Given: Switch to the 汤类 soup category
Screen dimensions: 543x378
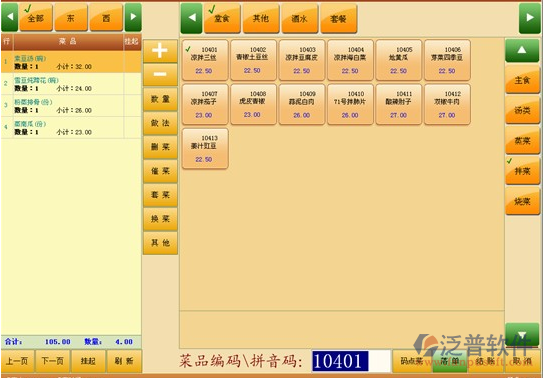Looking at the screenshot, I should [x=522, y=110].
